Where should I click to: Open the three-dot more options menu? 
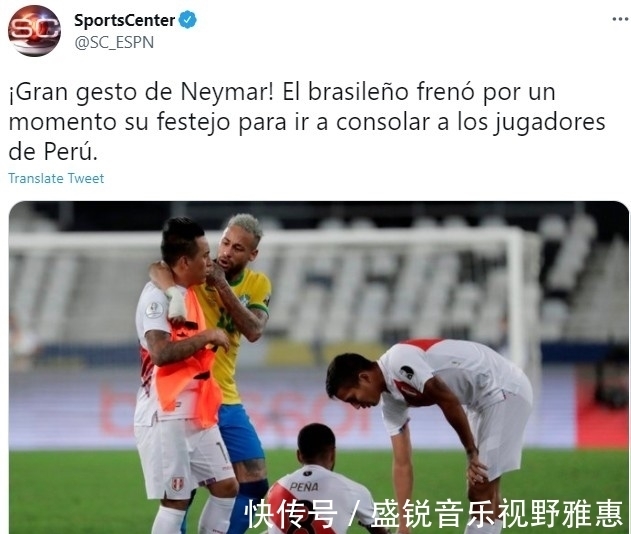[620, 19]
